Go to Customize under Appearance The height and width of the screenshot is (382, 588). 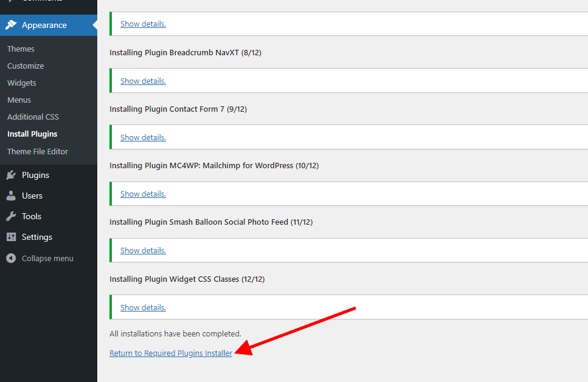26,66
